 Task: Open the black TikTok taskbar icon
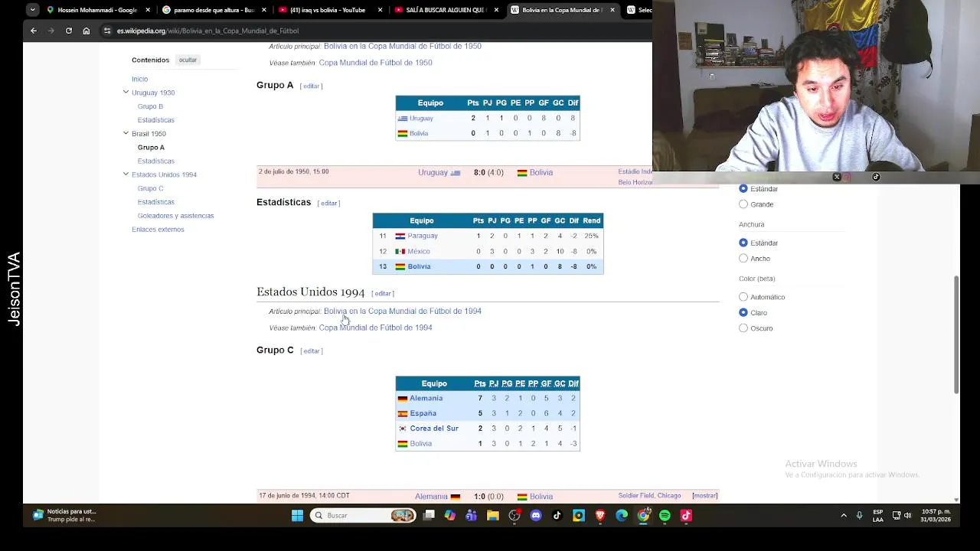557,516
